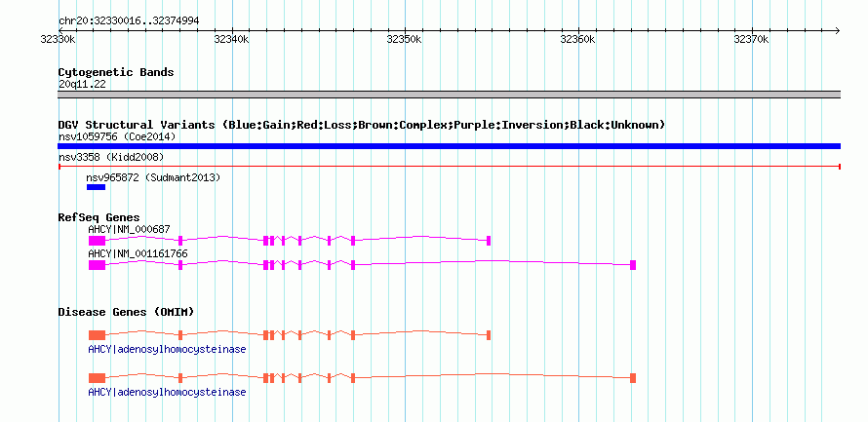This screenshot has width=868, height=422.
Task: Open the lower AHCY|adenosylhomocysteinase link
Action: [167, 392]
